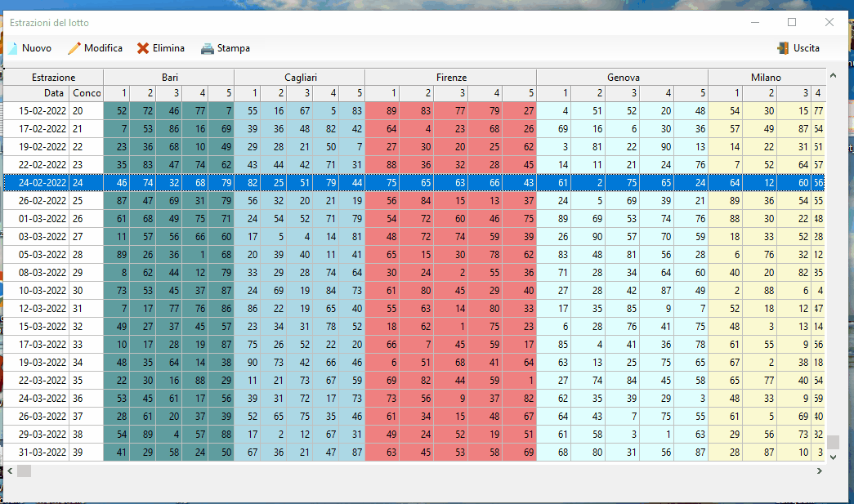Screen dimensions: 854x504
Task: Click the Conco column header
Action: coord(86,93)
